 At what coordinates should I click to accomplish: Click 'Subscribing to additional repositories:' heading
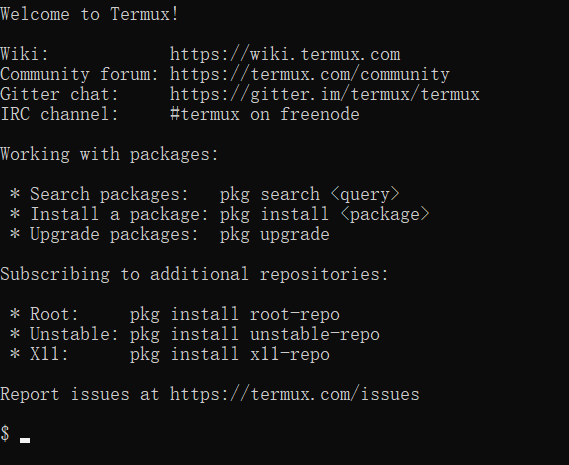coord(194,274)
